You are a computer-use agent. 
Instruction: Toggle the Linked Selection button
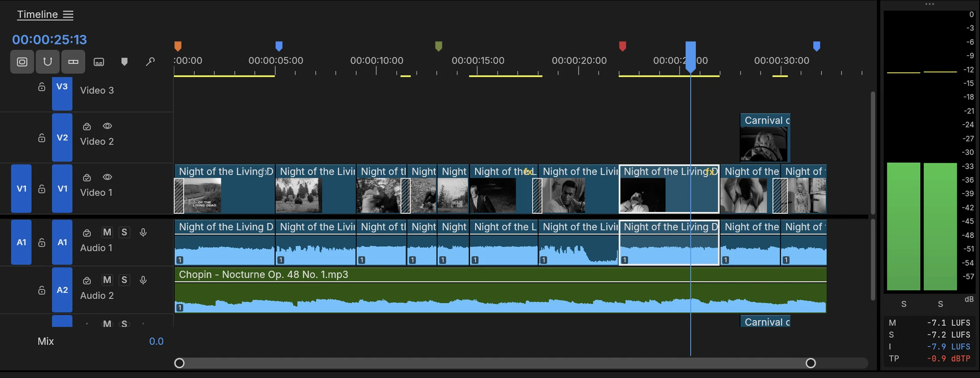point(73,62)
